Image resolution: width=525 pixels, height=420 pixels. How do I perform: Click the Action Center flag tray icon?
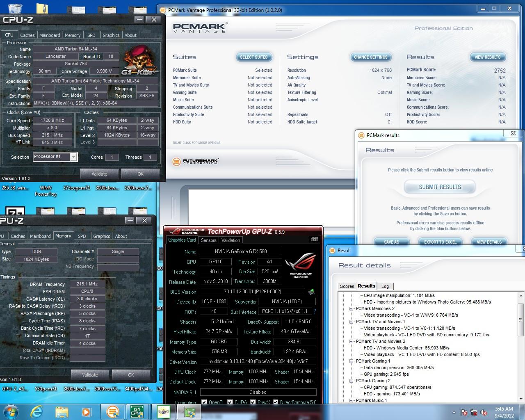pos(464,412)
